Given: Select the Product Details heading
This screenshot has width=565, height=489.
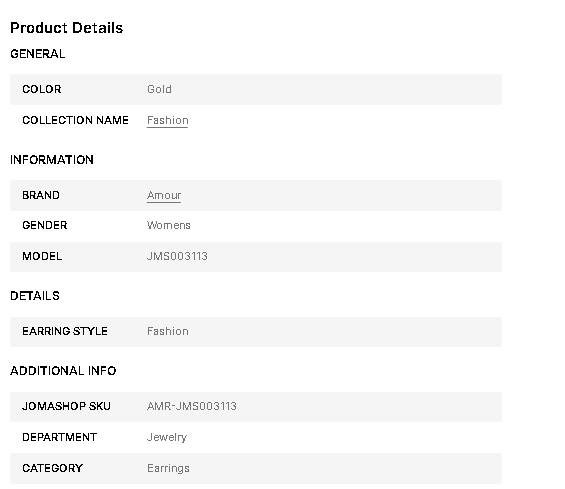Looking at the screenshot, I should pos(67,28).
